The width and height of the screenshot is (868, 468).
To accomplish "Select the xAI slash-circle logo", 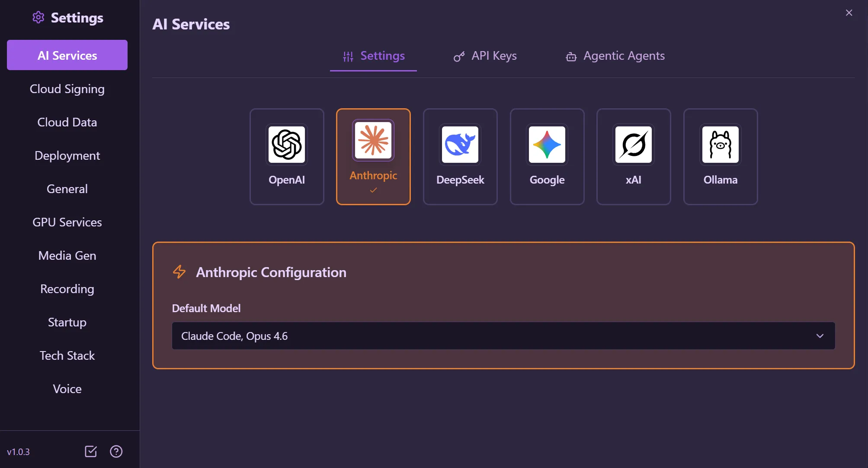I will pos(634,145).
